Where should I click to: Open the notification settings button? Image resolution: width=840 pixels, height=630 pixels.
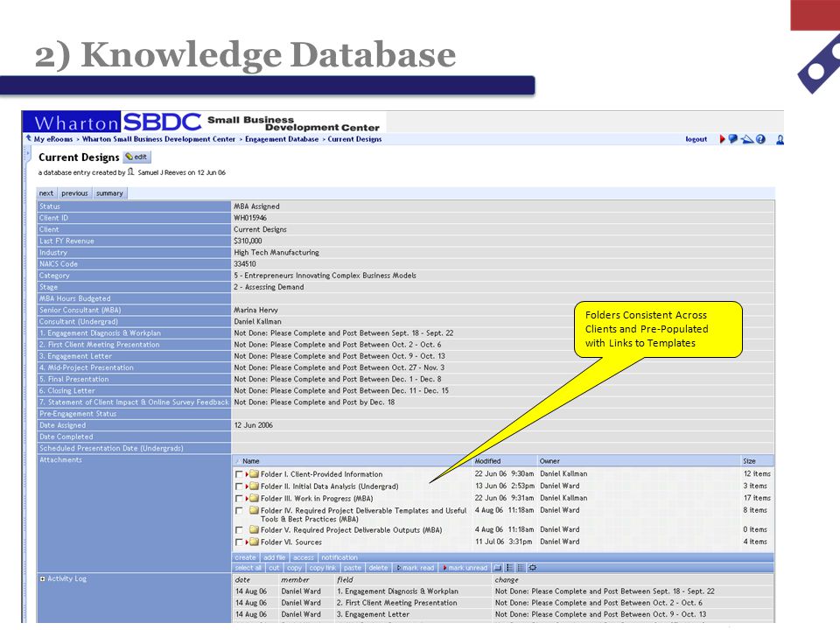point(339,557)
